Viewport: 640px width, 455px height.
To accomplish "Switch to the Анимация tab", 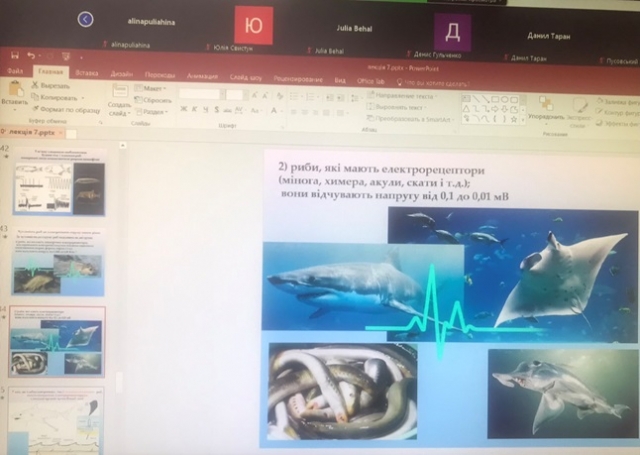I will coord(202,76).
